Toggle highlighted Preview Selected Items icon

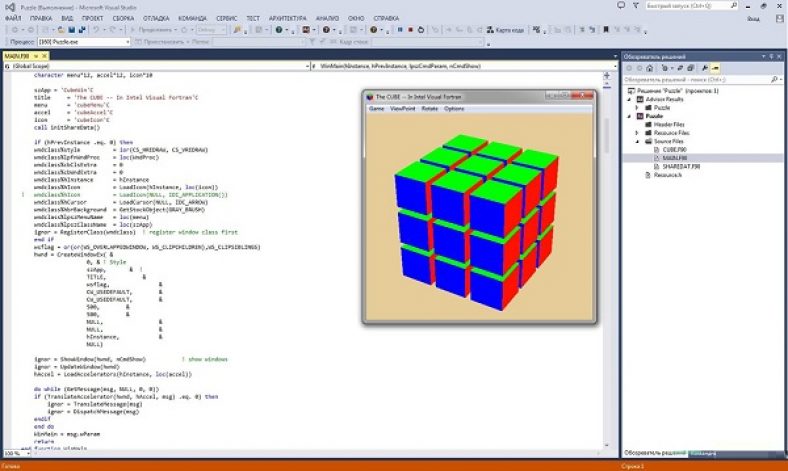pyautogui.click(x=715, y=68)
